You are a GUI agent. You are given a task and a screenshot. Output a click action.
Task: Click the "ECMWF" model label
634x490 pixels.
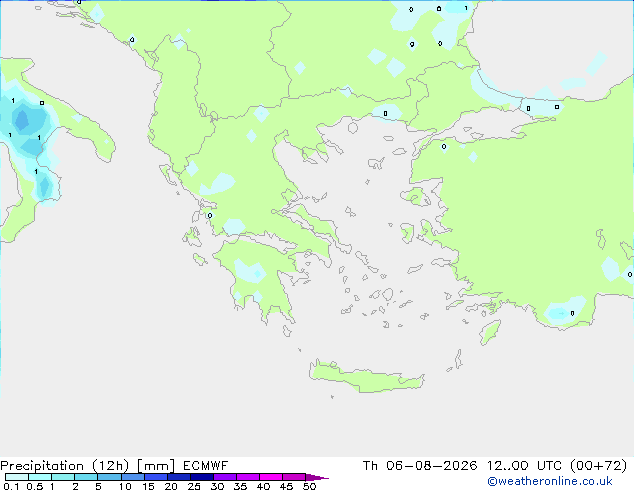(x=205, y=466)
